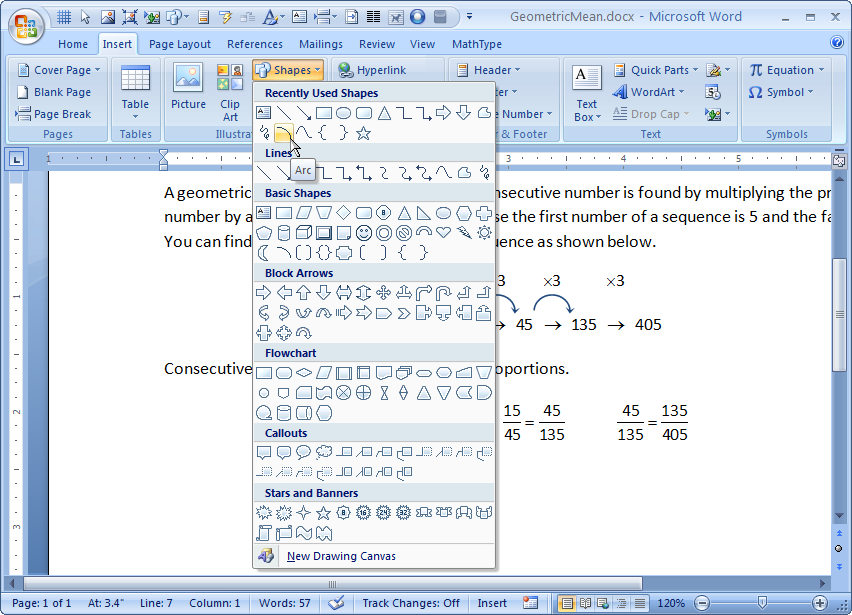The image size is (852, 615).
Task: Switch to Draft view in status bar
Action: point(641,603)
